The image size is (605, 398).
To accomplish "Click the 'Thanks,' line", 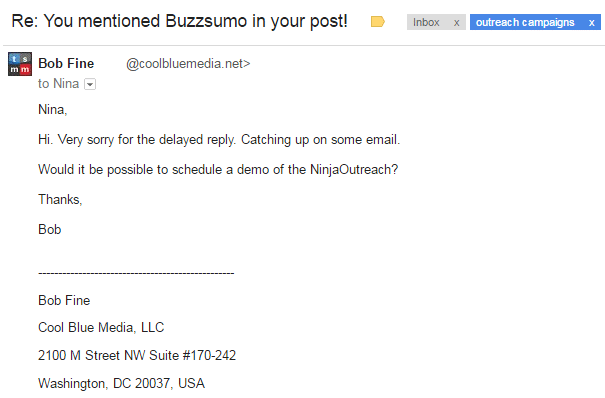I will [x=60, y=199].
